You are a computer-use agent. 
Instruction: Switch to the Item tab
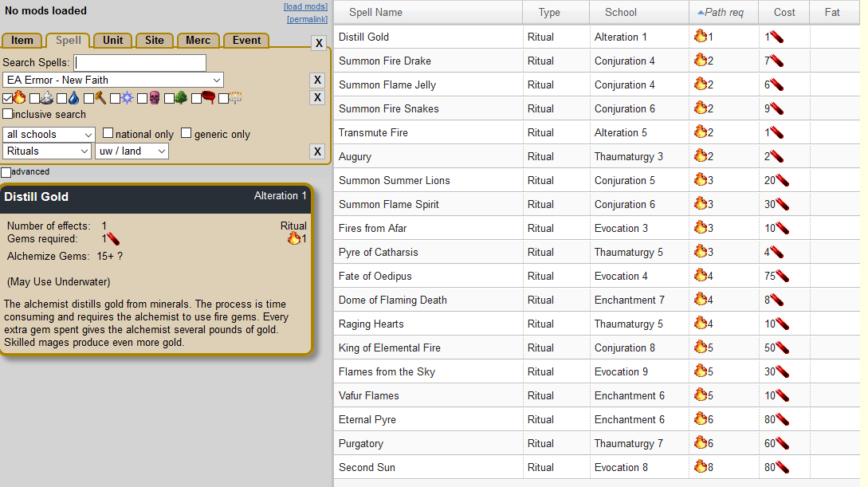pos(22,41)
